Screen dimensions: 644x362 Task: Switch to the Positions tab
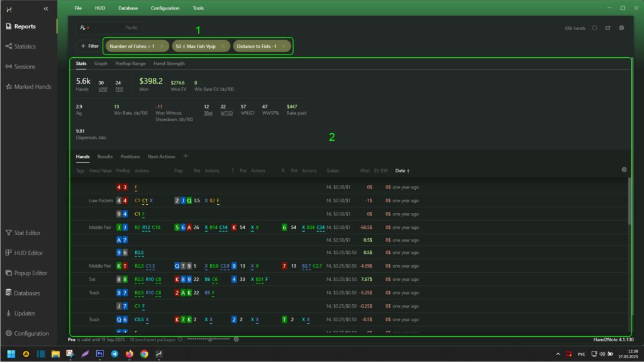[130, 156]
